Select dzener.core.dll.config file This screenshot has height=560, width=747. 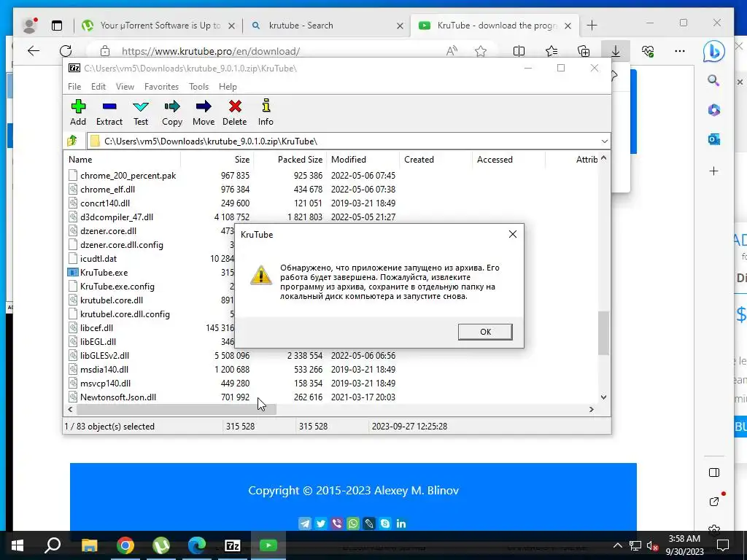click(122, 245)
